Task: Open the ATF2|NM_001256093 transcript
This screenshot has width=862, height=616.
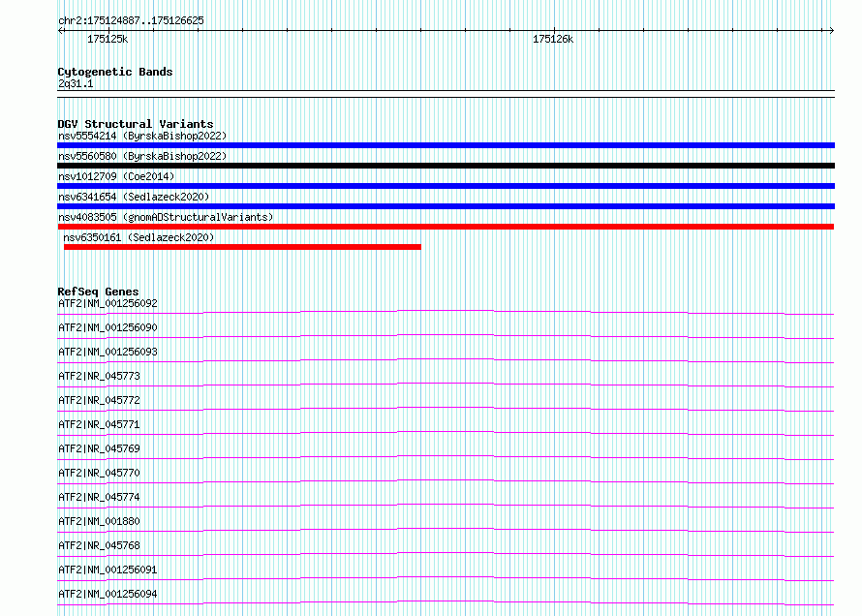Action: 108,352
